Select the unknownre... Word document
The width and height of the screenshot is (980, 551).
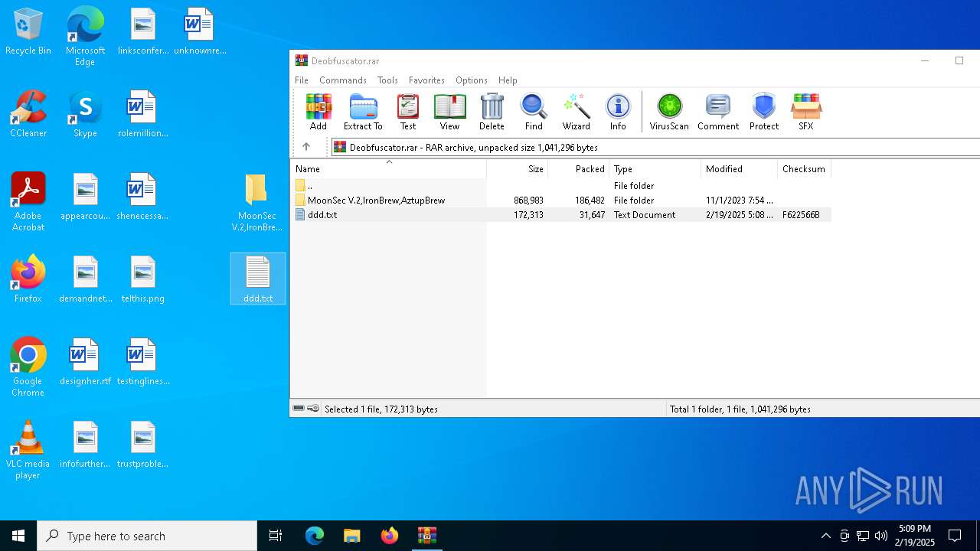200,32
